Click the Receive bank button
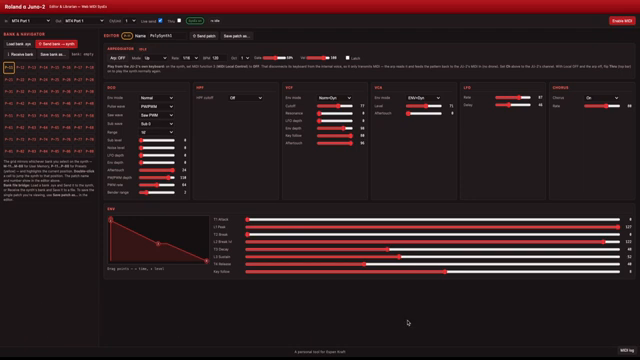The height and width of the screenshot is (360, 640). 20,54
